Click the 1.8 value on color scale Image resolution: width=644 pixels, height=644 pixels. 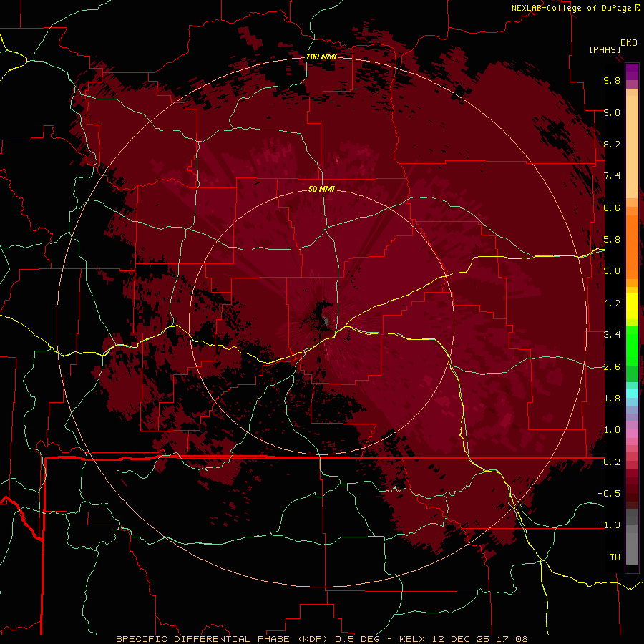pyautogui.click(x=612, y=399)
